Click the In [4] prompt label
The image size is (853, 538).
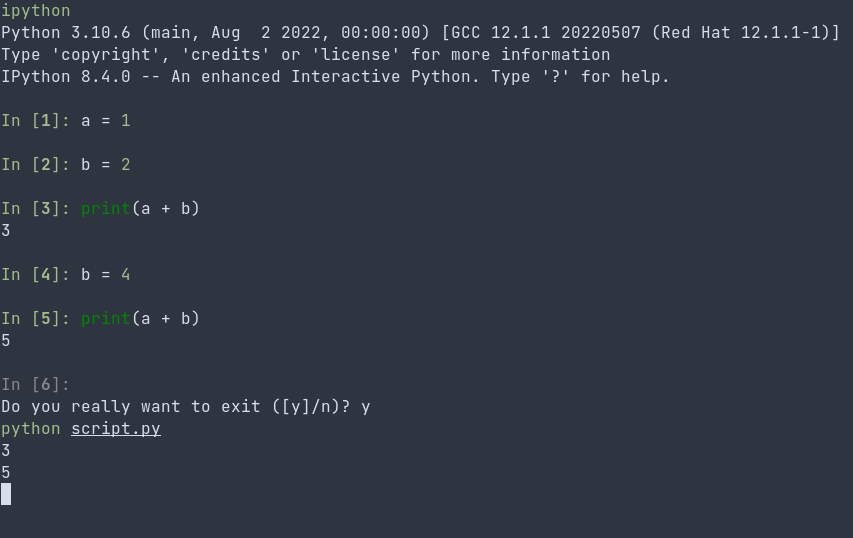[35, 274]
